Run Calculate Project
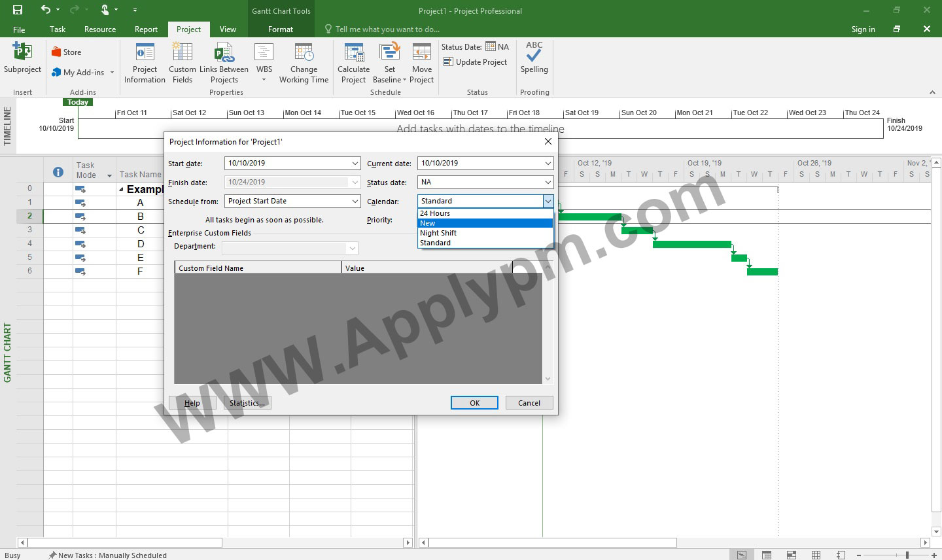The image size is (942, 560). (353, 63)
